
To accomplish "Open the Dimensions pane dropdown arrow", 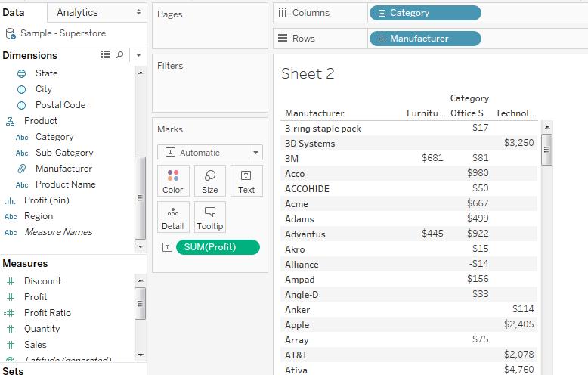I will pyautogui.click(x=138, y=55).
